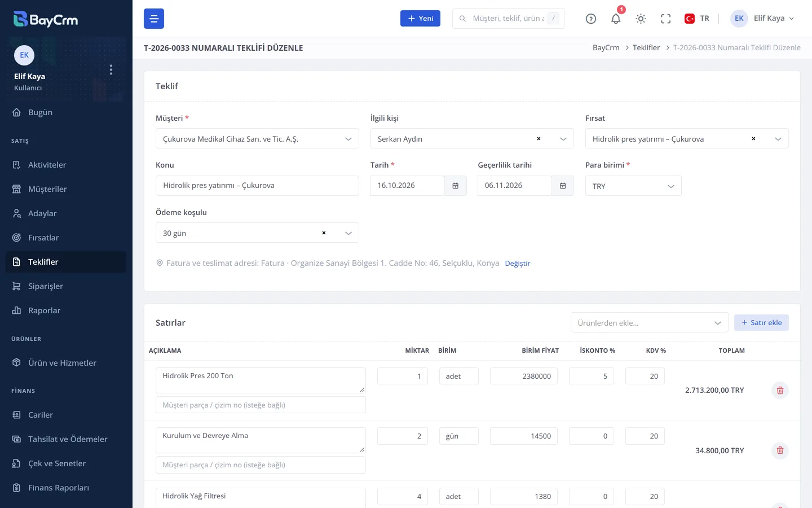Open the Ürünlerden ekle dropdown

click(x=650, y=322)
